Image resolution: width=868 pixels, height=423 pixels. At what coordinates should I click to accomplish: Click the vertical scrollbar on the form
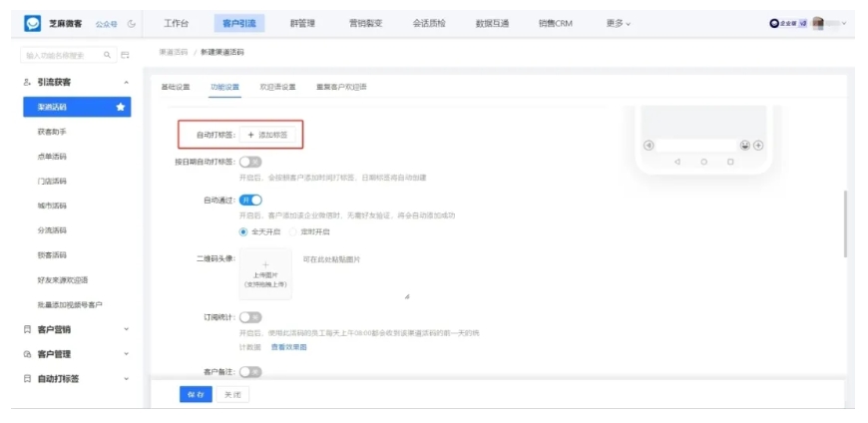845,224
